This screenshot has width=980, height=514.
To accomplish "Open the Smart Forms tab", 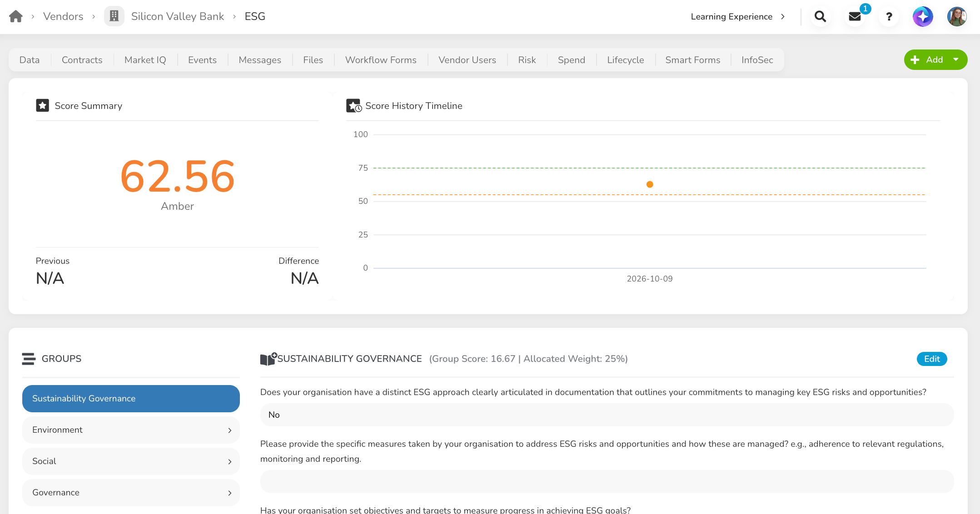I will tap(693, 60).
